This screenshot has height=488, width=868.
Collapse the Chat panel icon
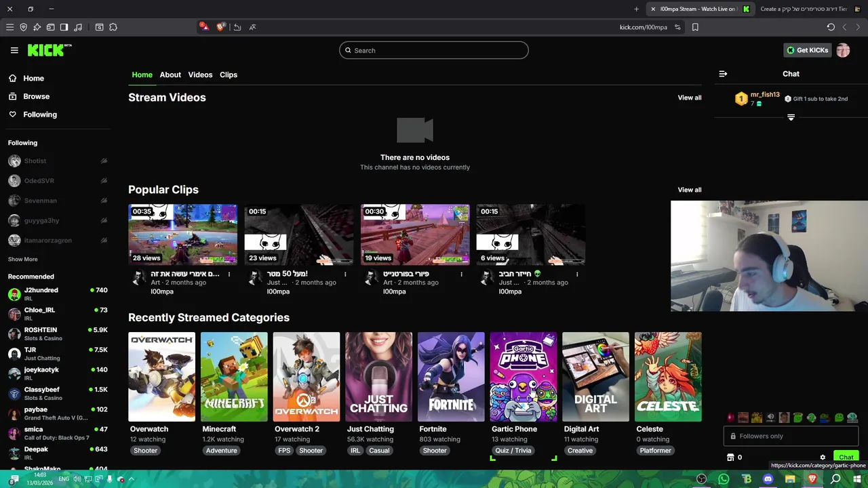(x=723, y=74)
